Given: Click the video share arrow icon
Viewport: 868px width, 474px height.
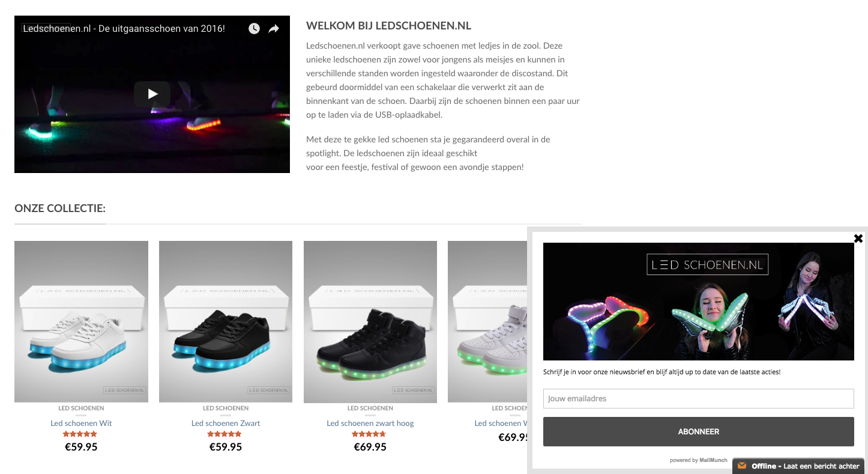Looking at the screenshot, I should pos(274,29).
